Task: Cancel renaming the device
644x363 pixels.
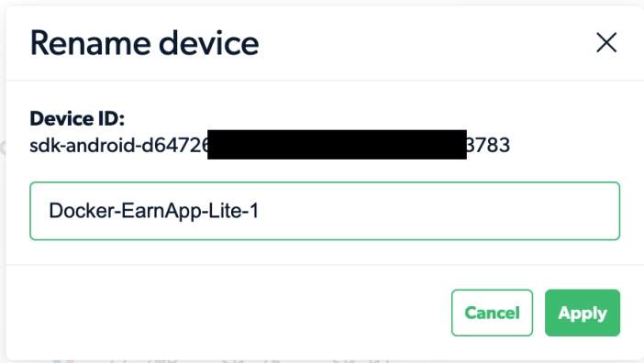Action: (x=492, y=313)
